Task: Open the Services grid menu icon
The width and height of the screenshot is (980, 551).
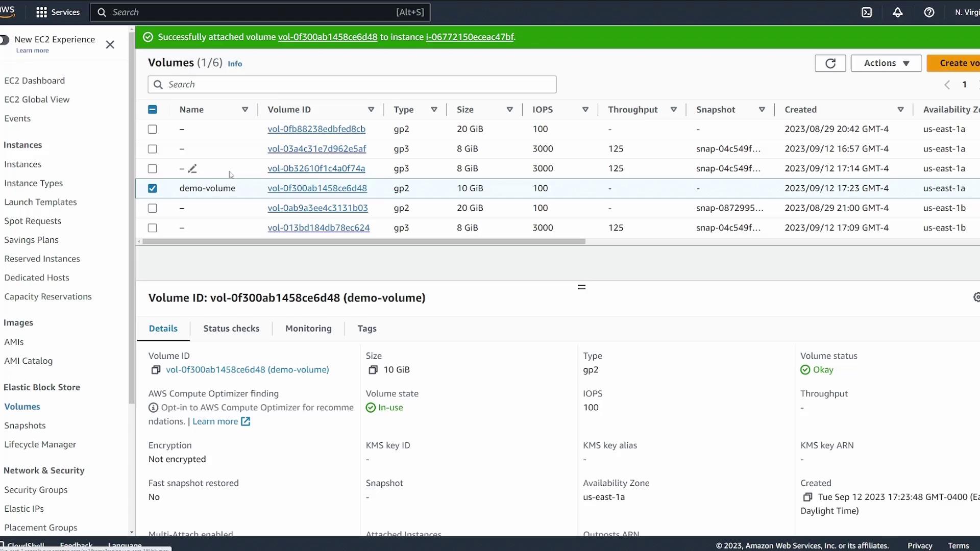Action: 42,12
